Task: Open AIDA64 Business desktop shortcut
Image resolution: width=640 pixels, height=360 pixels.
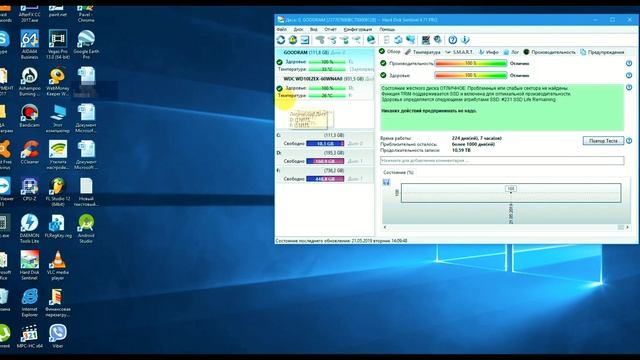Action: tap(29, 45)
